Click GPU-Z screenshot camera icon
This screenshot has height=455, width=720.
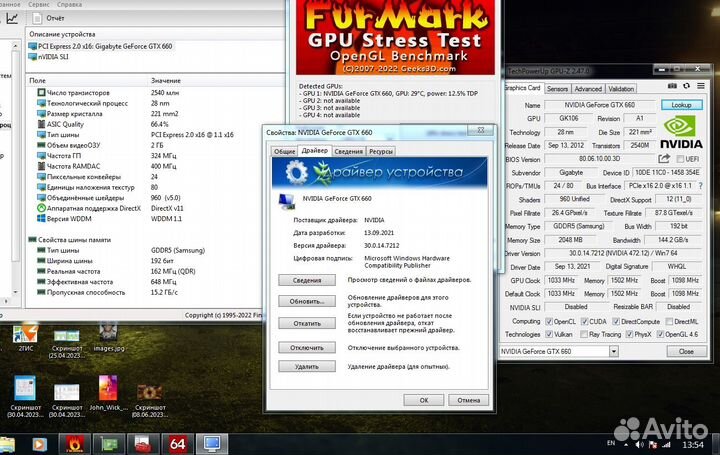672,86
